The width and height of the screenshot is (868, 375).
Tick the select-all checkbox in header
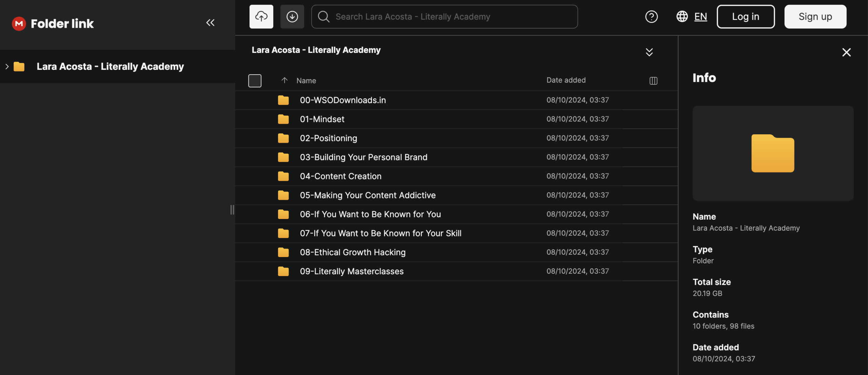click(255, 81)
